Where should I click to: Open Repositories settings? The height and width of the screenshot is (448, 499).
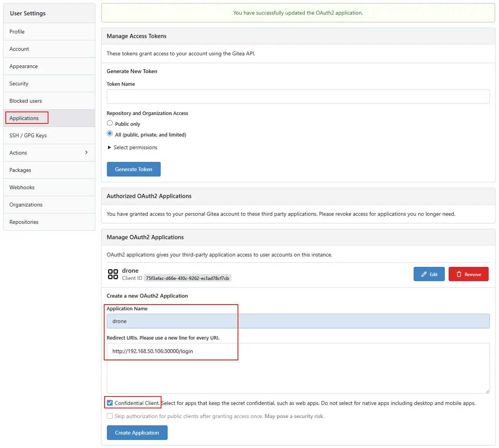(x=49, y=222)
